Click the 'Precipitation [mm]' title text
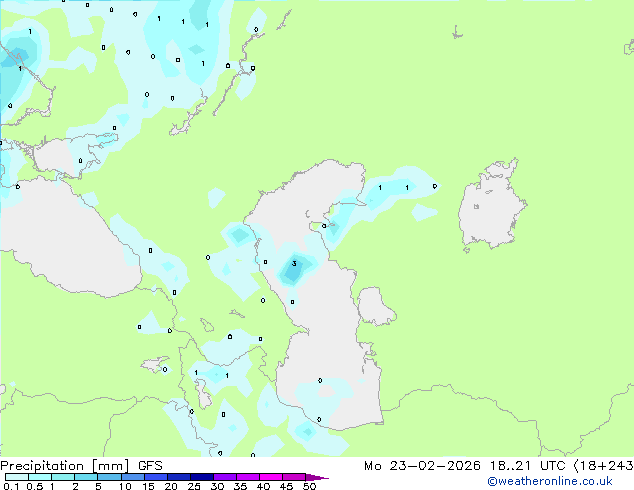Screen dimensions: 634x490 (x=65, y=466)
